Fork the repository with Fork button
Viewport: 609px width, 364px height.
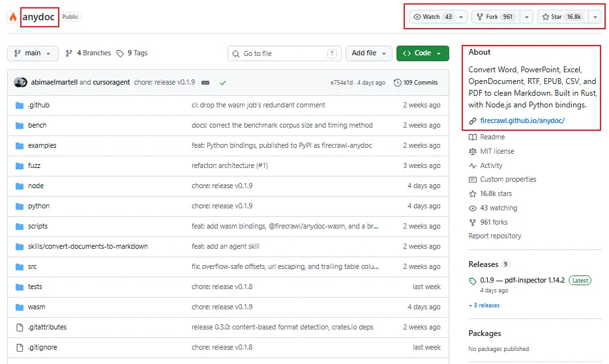[496, 17]
